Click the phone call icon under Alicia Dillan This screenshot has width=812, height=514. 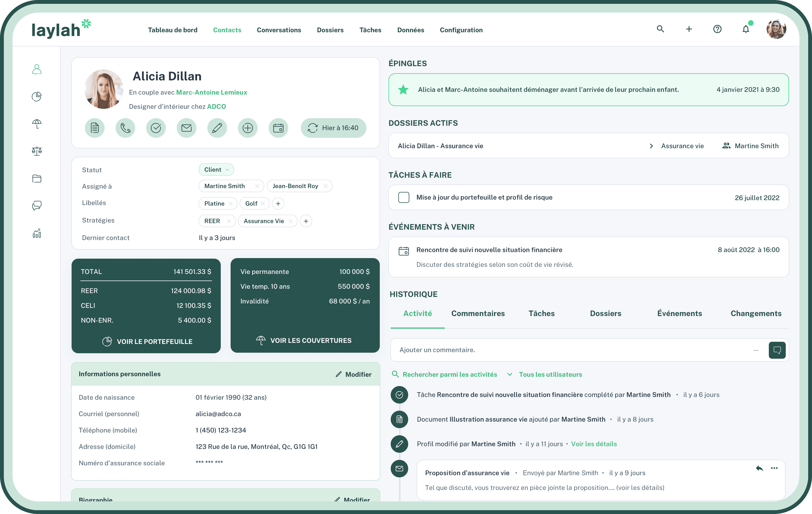point(125,128)
